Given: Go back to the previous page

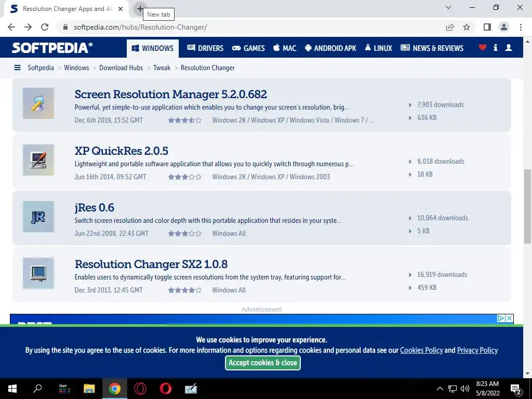Looking at the screenshot, I should pos(11,27).
